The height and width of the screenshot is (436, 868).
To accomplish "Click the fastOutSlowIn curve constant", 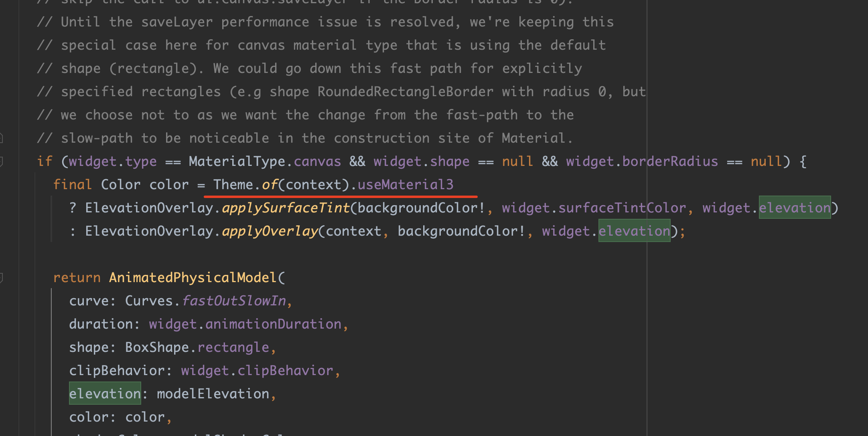I will 234,301.
